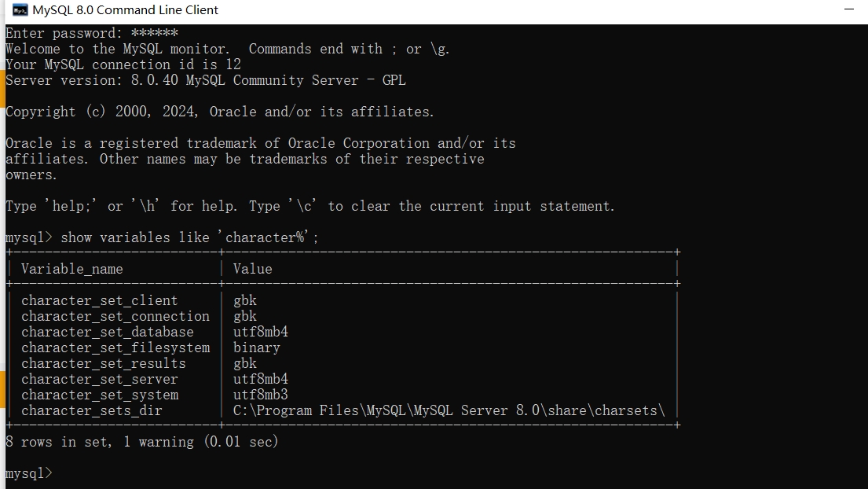Click the utf8mb3 value for character_set_system
Screen dimensions: 868x489
click(x=261, y=395)
